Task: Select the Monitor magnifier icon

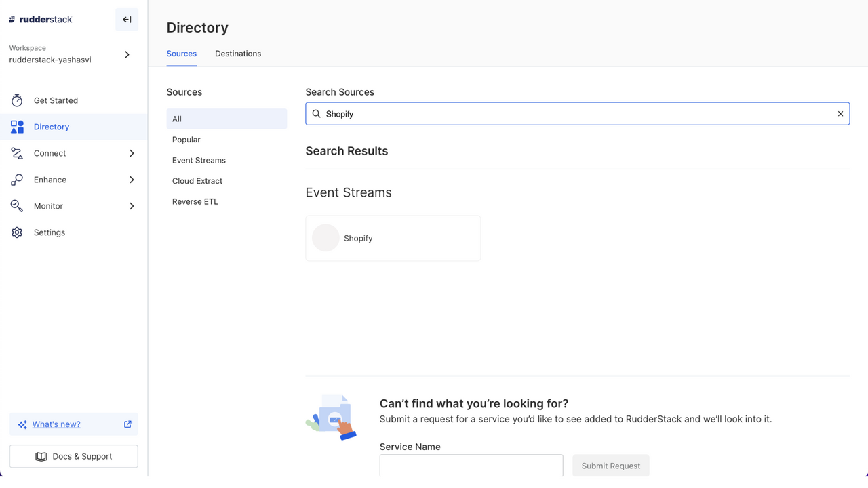Action: point(16,206)
